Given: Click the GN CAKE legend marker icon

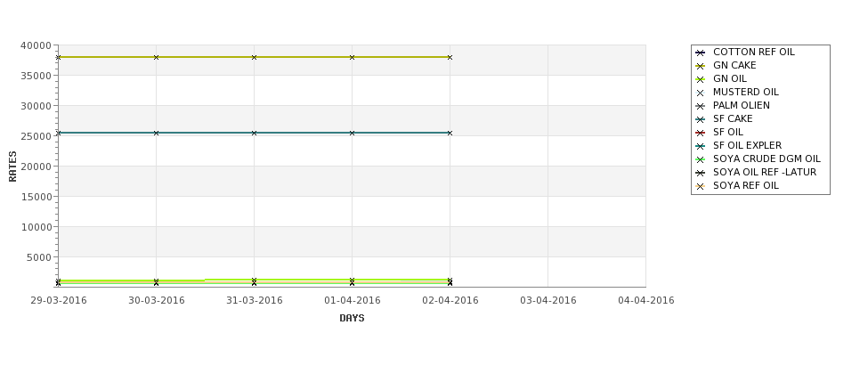Looking at the screenshot, I should 700,67.
